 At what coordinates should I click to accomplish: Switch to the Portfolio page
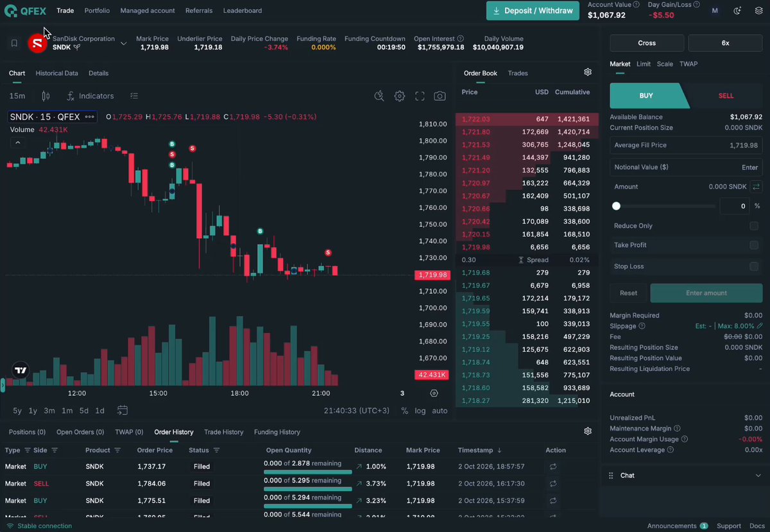(x=97, y=10)
